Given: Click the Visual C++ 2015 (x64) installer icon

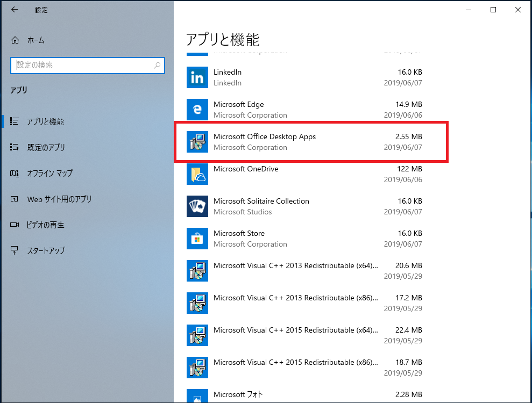Looking at the screenshot, I should (x=197, y=335).
